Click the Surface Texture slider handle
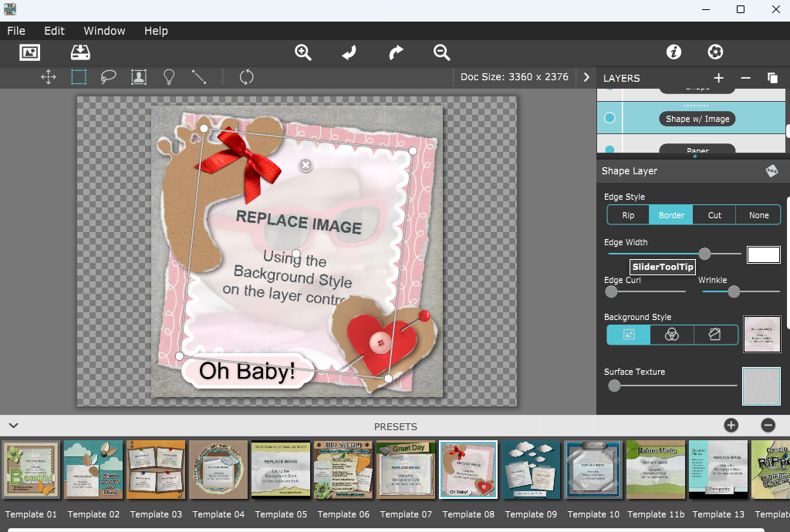 click(614, 386)
